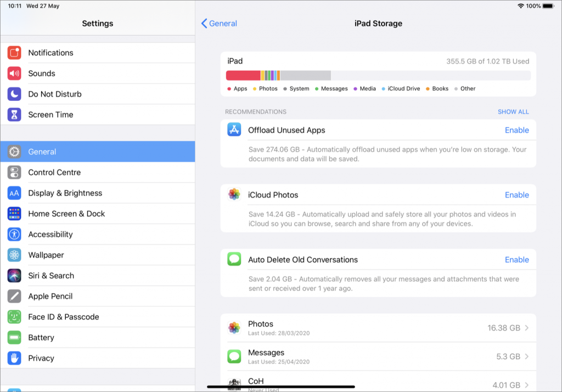Open Control Centre settings icon

tap(14, 172)
